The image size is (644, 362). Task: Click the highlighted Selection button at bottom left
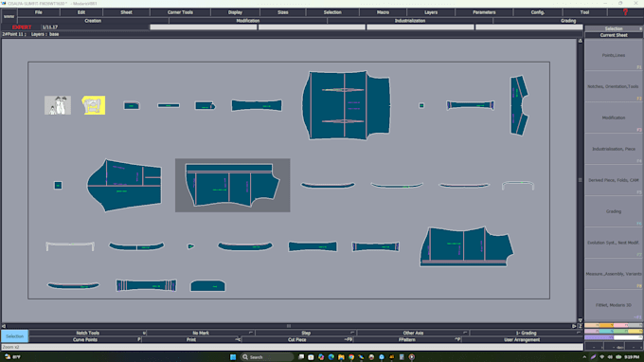point(15,336)
